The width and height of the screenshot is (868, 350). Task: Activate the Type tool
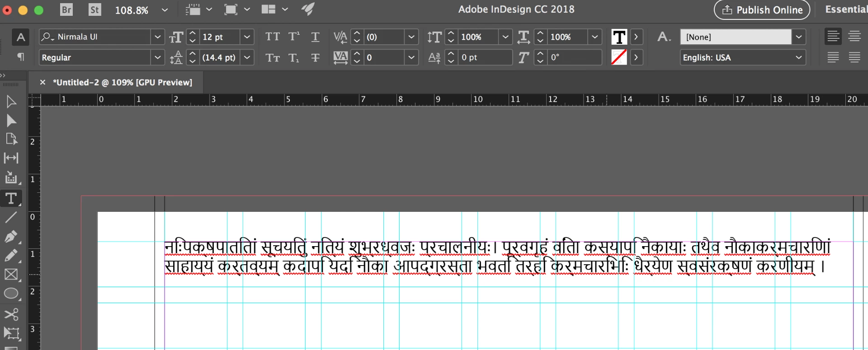pos(11,198)
